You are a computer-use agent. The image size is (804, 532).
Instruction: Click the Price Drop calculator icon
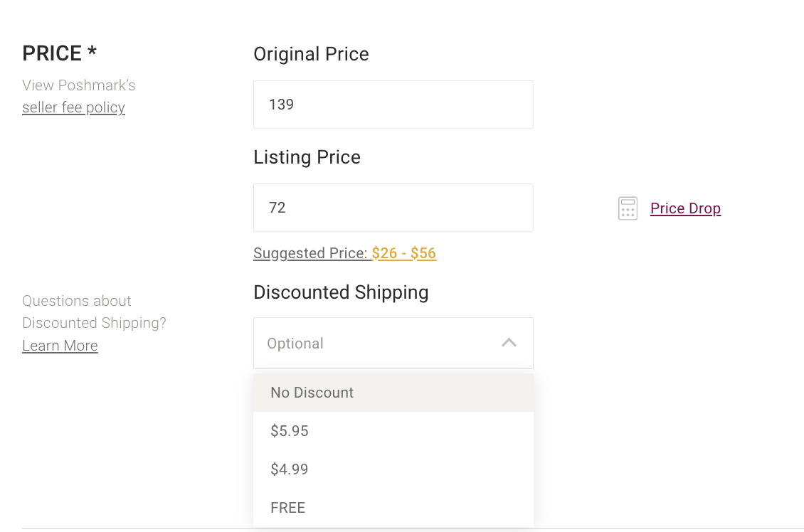(628, 208)
